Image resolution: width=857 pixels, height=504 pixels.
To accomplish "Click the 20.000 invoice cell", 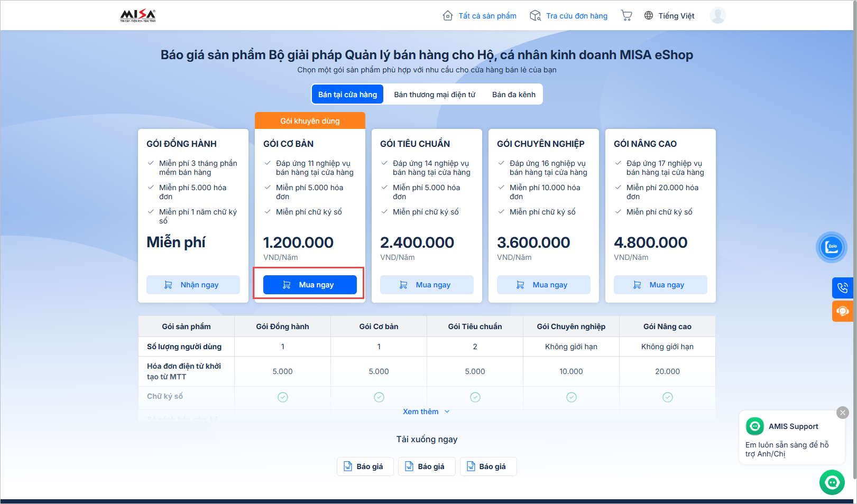I will click(668, 371).
